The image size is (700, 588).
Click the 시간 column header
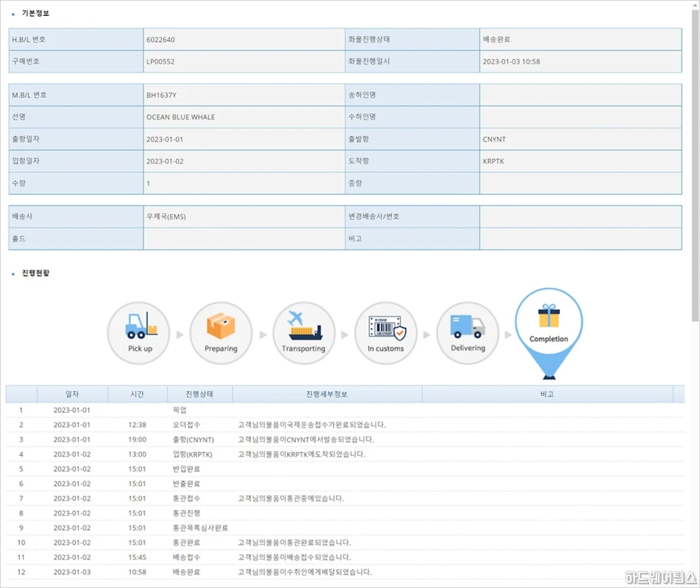point(137,394)
